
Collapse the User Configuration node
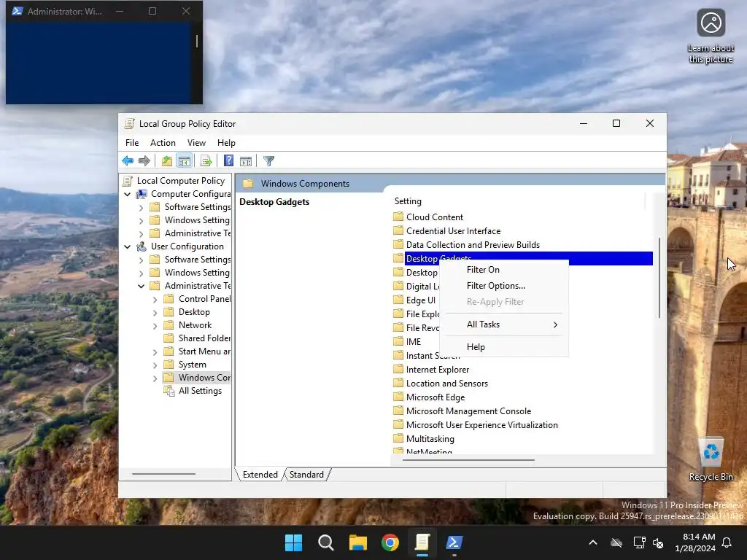click(127, 246)
